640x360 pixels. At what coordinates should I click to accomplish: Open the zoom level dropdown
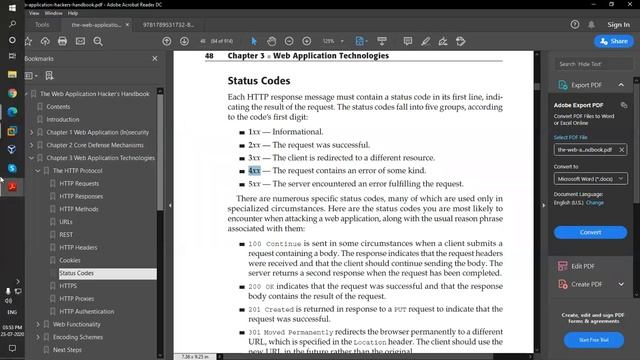[x=342, y=41]
